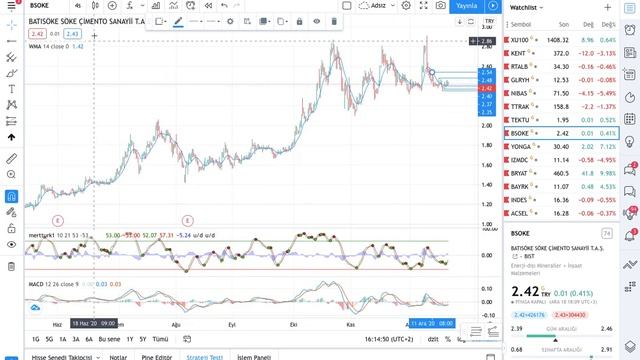Open the first line style dropdown in the drawing toolbar
This screenshot has width=640, height=360.
[196, 21]
